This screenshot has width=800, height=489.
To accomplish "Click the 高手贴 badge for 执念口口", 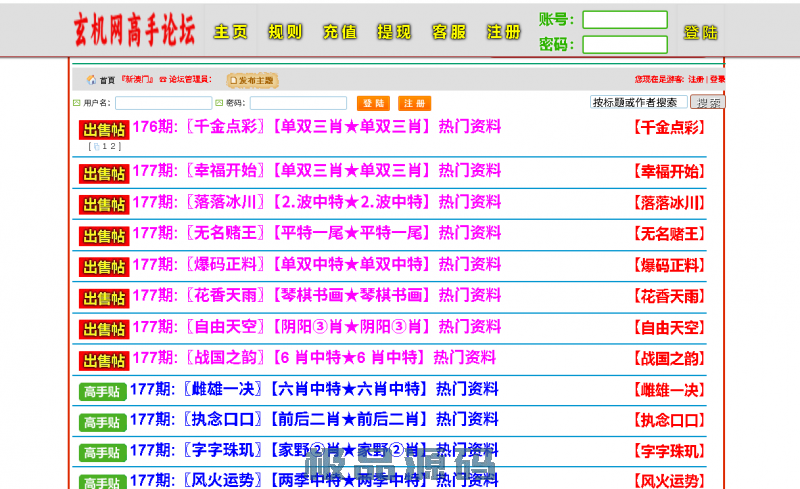I will pos(103,423).
